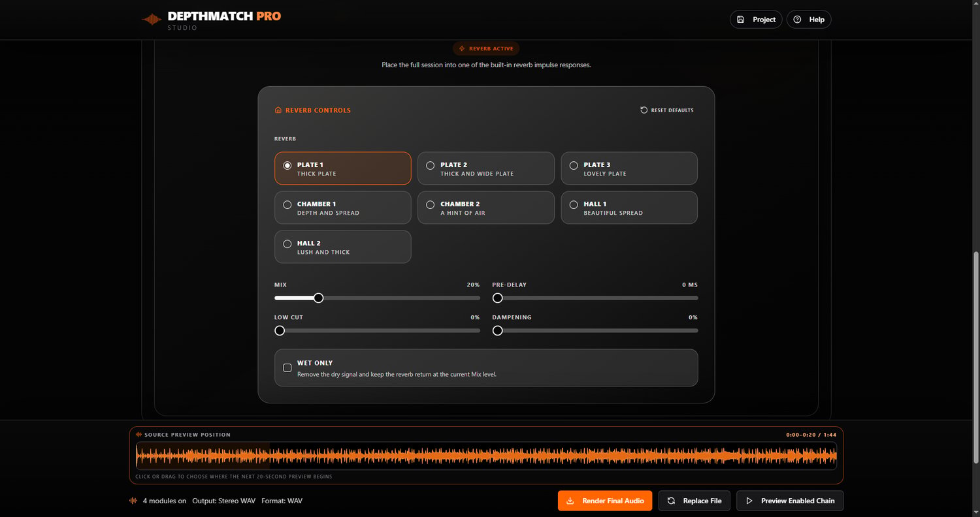This screenshot has height=517, width=980.
Task: Click the lightning icon in Reverb Active badge
Action: 463,48
